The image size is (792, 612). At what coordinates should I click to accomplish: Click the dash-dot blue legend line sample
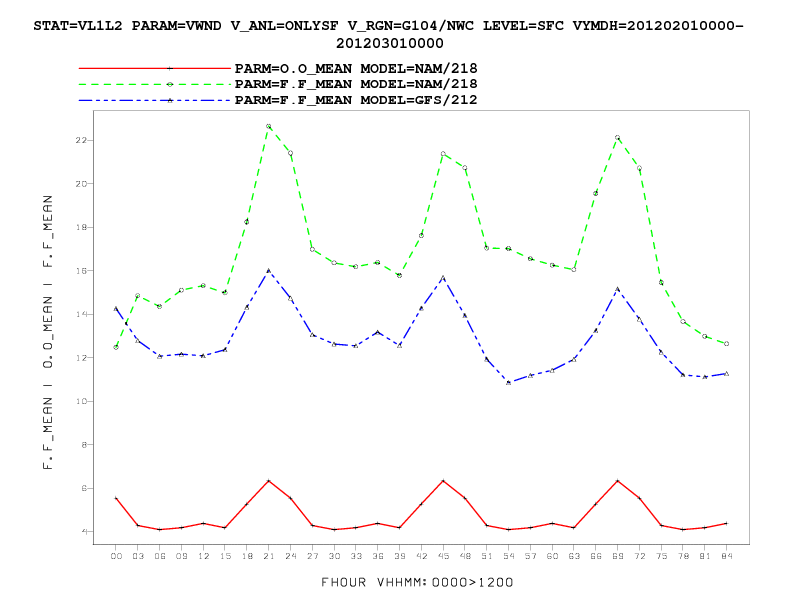pos(155,100)
